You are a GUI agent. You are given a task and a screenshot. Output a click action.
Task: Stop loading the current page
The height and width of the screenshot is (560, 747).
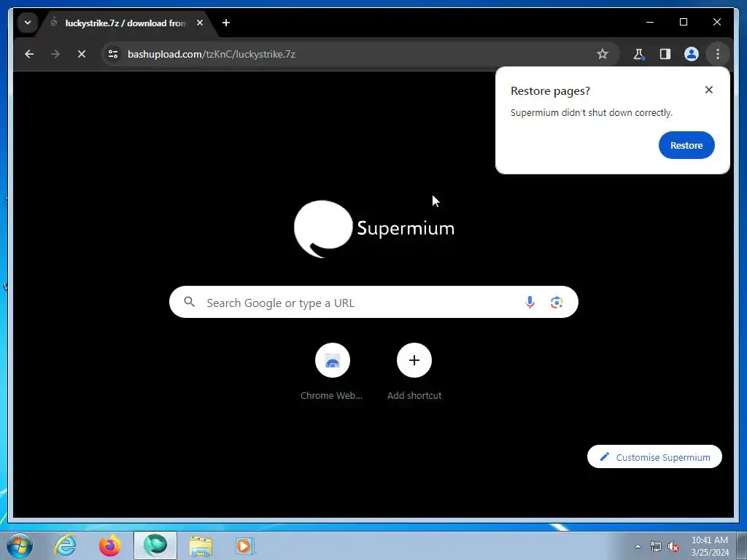click(x=82, y=54)
